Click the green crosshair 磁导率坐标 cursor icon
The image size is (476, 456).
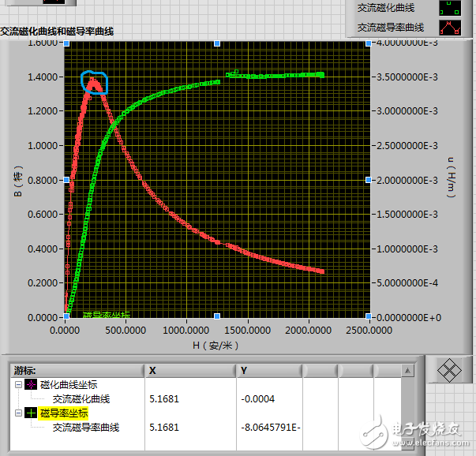point(31,413)
